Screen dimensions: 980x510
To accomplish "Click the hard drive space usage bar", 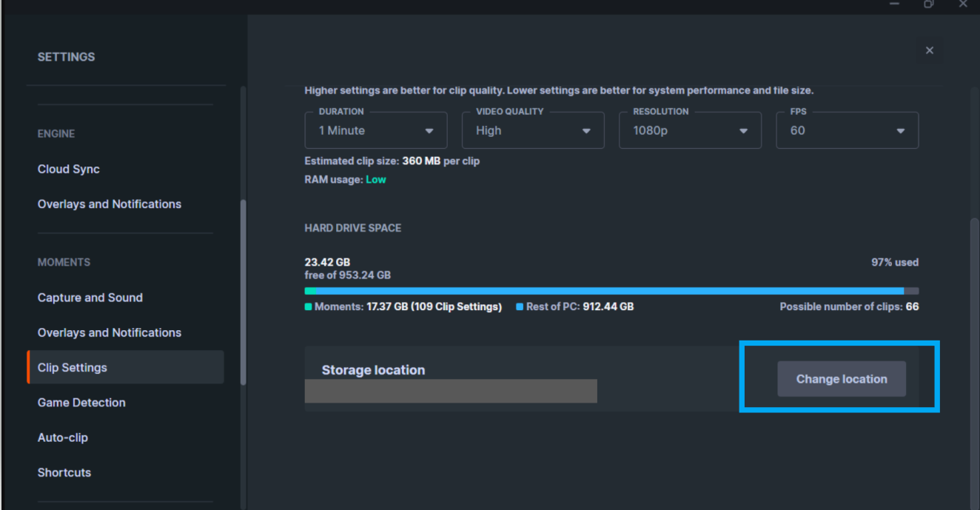I will (x=611, y=291).
